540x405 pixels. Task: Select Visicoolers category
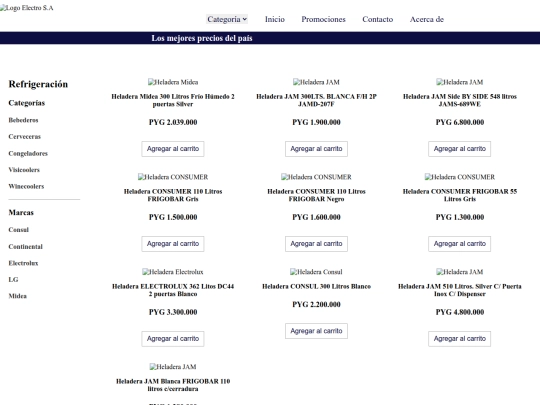[24, 170]
